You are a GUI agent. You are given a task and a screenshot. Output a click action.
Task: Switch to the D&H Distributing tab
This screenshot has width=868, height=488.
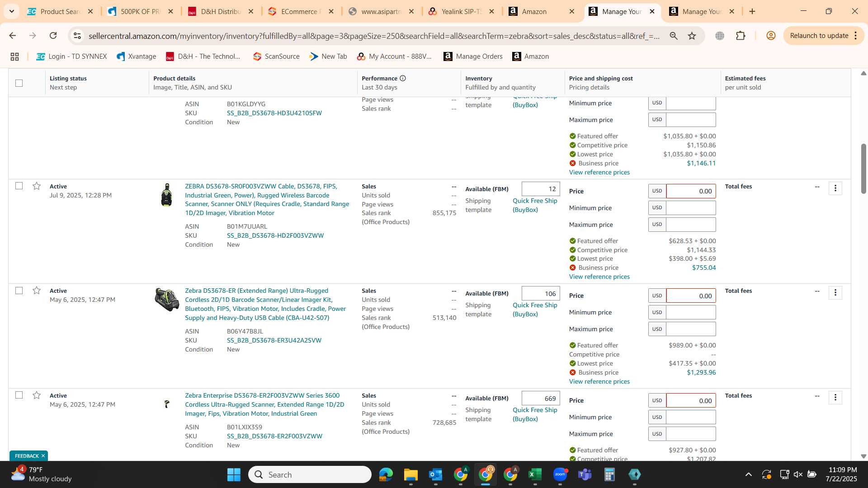point(221,12)
